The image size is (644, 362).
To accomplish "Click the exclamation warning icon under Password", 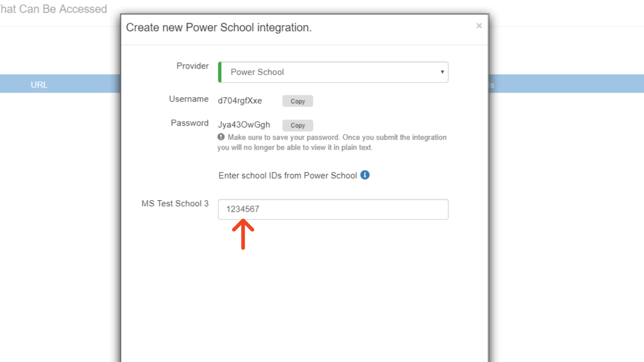I will (x=221, y=137).
